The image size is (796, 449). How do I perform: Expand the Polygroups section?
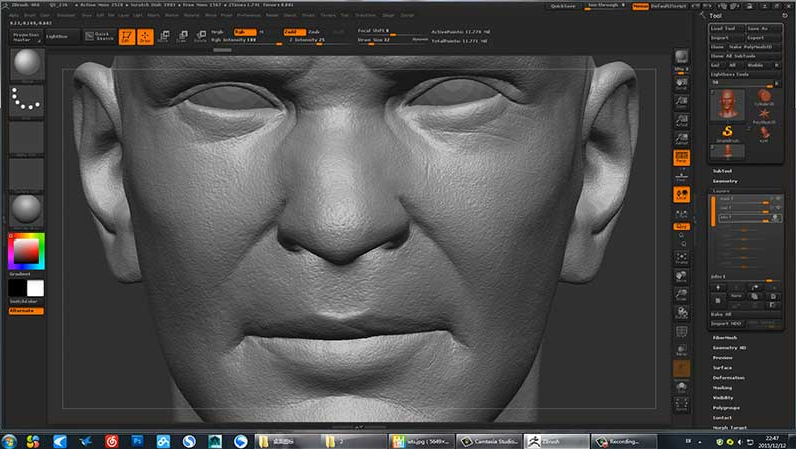726,407
